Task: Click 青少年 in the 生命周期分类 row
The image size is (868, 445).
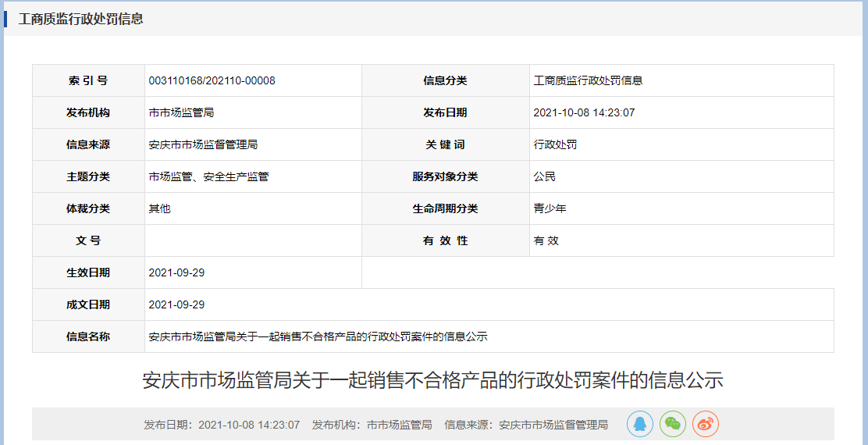Action: 550,208
